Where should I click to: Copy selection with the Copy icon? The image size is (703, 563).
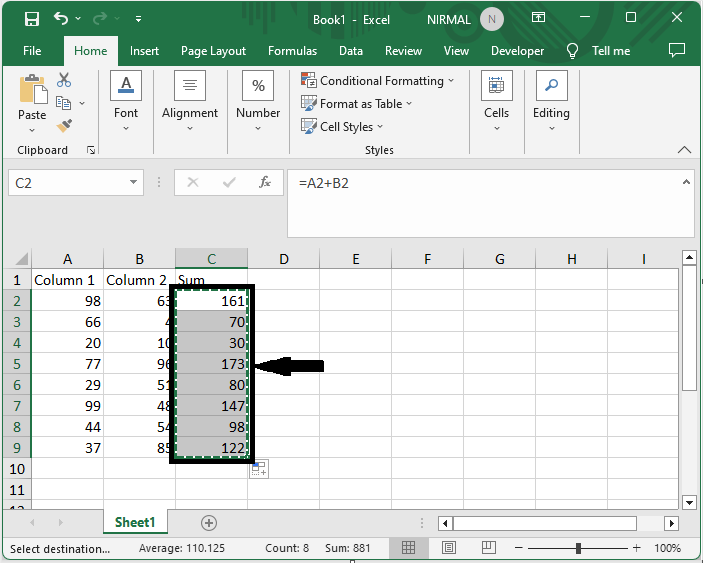(x=63, y=103)
